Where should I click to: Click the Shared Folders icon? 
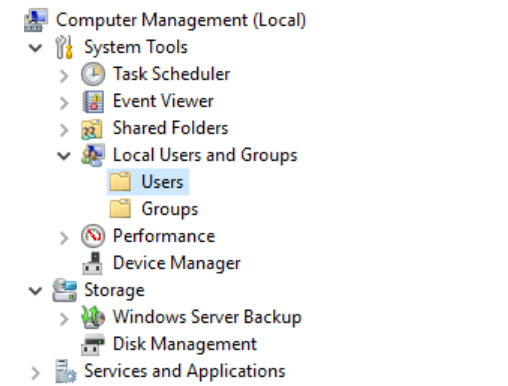coord(92,129)
